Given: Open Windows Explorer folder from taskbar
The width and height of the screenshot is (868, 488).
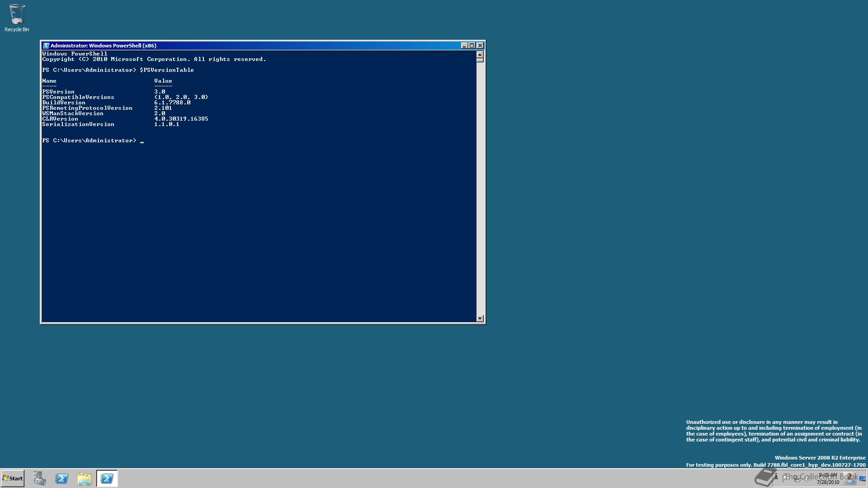Looking at the screenshot, I should (85, 479).
